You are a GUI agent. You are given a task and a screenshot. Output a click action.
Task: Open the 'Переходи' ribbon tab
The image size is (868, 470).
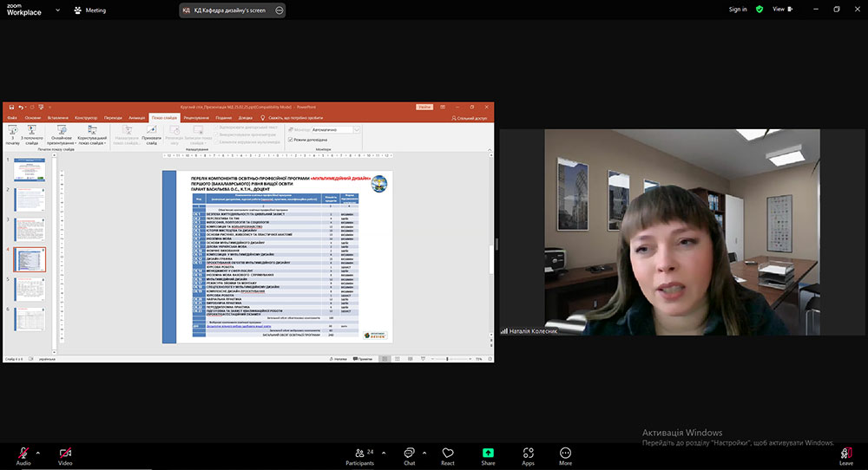pyautogui.click(x=113, y=118)
